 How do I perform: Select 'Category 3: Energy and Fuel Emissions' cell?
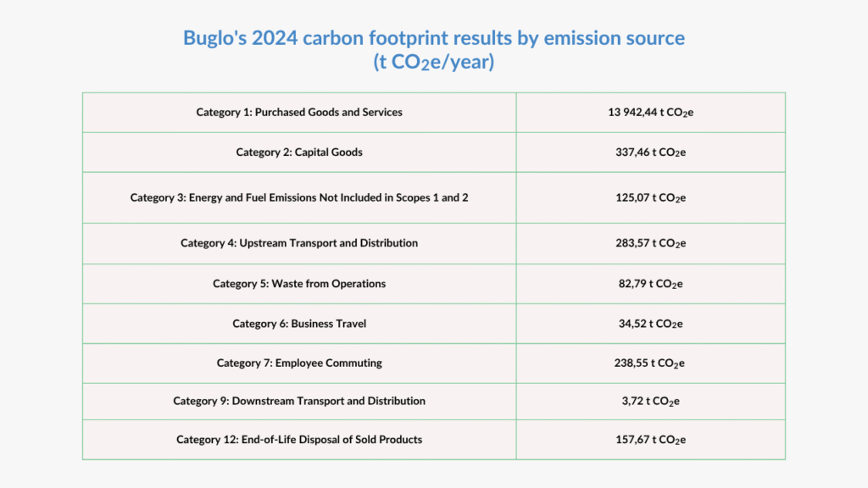tap(299, 197)
